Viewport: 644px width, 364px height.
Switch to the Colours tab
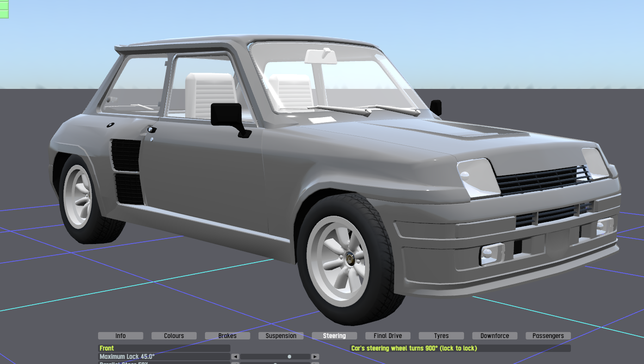pyautogui.click(x=174, y=336)
